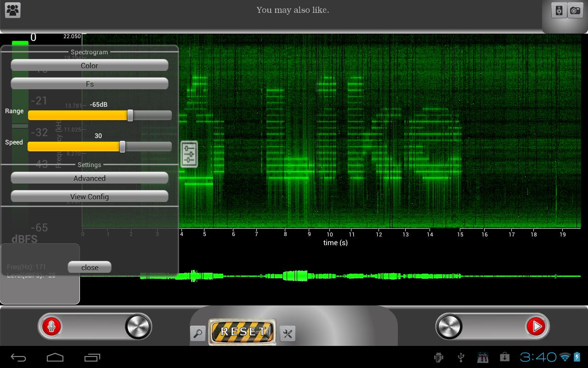Click the -65dB range value label
Screen dimensions: 588x368
[x=98, y=105]
